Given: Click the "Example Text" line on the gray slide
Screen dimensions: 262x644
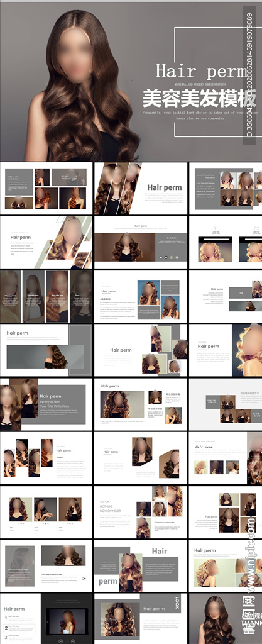Looking at the screenshot, I should pyautogui.click(x=50, y=401).
